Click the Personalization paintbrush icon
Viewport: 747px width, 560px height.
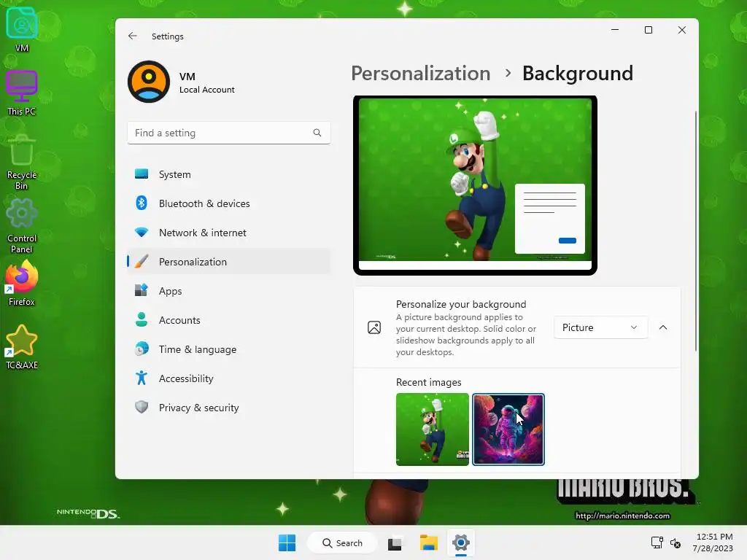click(x=142, y=262)
